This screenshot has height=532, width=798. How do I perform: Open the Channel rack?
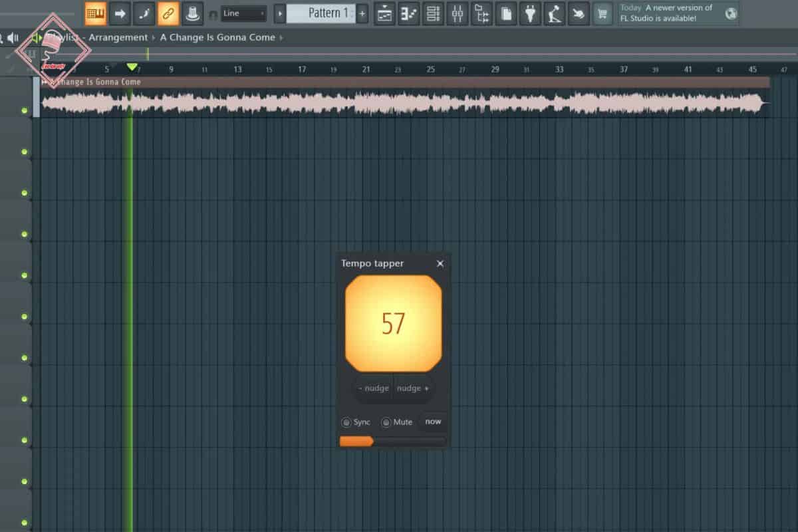click(x=433, y=15)
